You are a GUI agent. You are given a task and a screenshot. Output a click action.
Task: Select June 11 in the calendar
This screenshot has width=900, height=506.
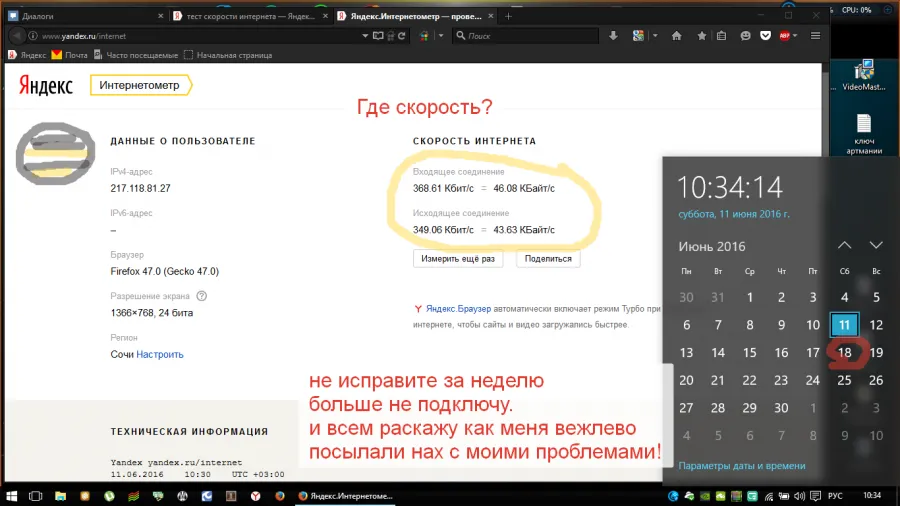pos(844,325)
